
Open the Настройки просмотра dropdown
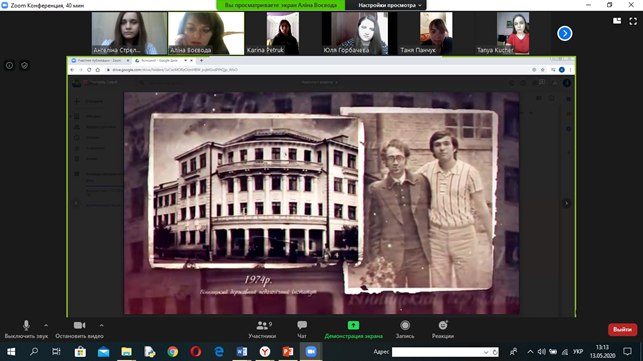tap(389, 5)
